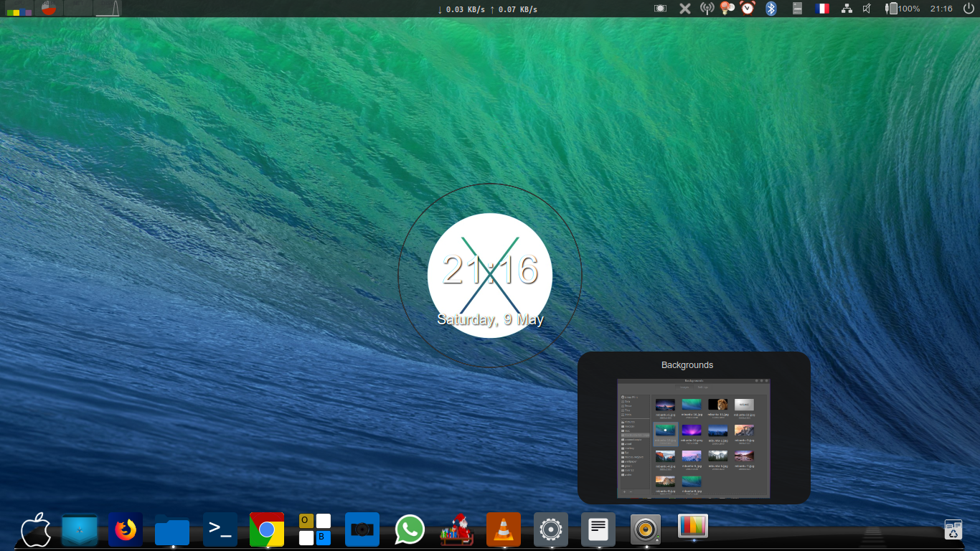Click the NET monitor applet
The image size is (980, 551).
click(77, 9)
